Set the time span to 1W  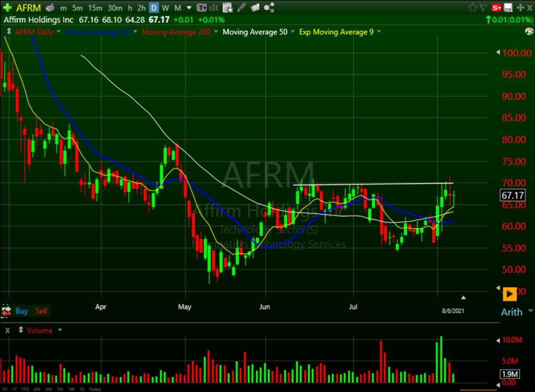pos(71,389)
